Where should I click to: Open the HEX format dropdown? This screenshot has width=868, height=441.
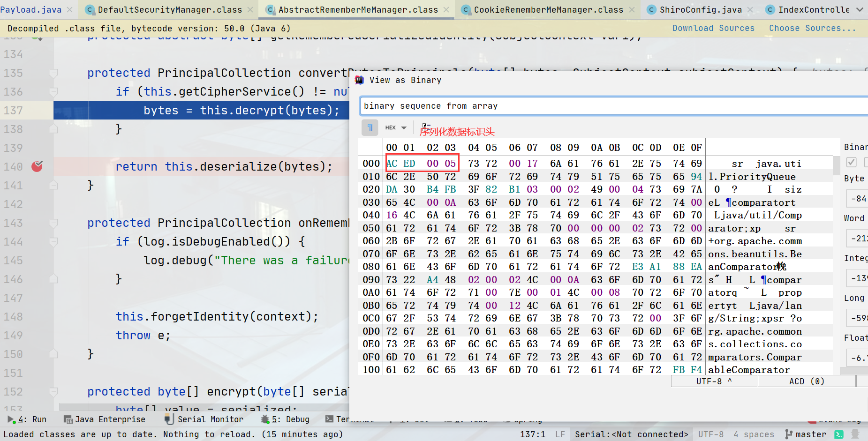pyautogui.click(x=396, y=127)
